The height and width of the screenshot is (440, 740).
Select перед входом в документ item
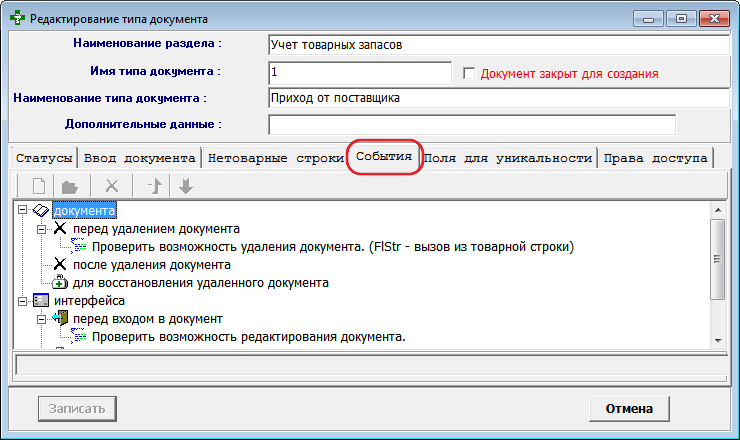coord(148,318)
